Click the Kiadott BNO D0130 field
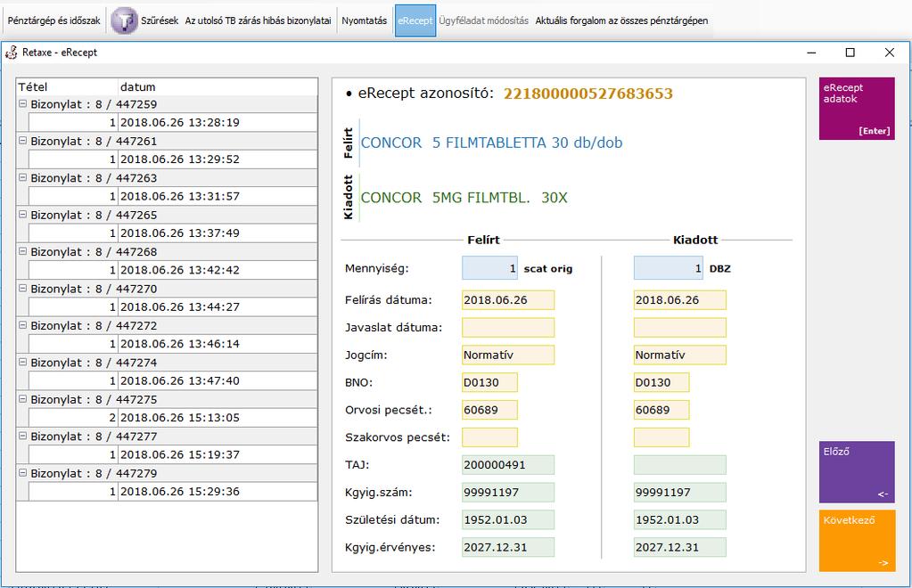The width and height of the screenshot is (912, 588). click(x=661, y=382)
